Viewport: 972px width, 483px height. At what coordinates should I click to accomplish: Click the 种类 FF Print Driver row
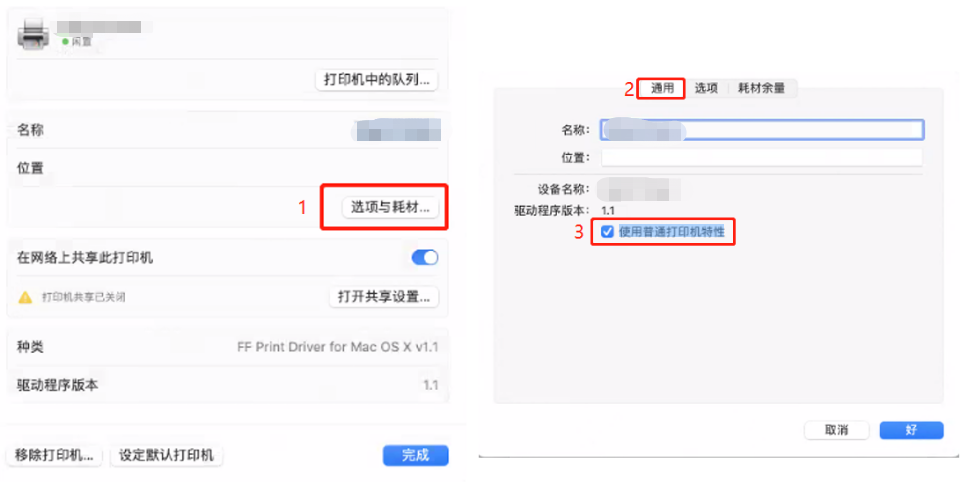click(x=228, y=347)
